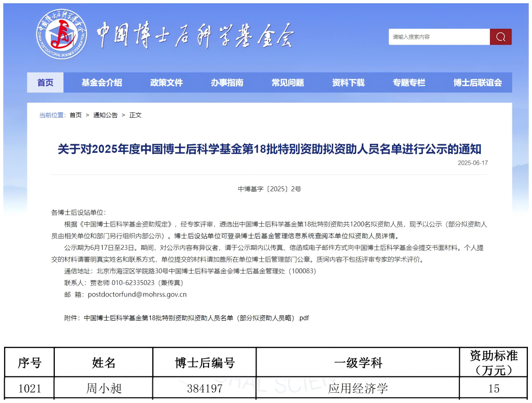Type in the search input field

[x=438, y=37]
